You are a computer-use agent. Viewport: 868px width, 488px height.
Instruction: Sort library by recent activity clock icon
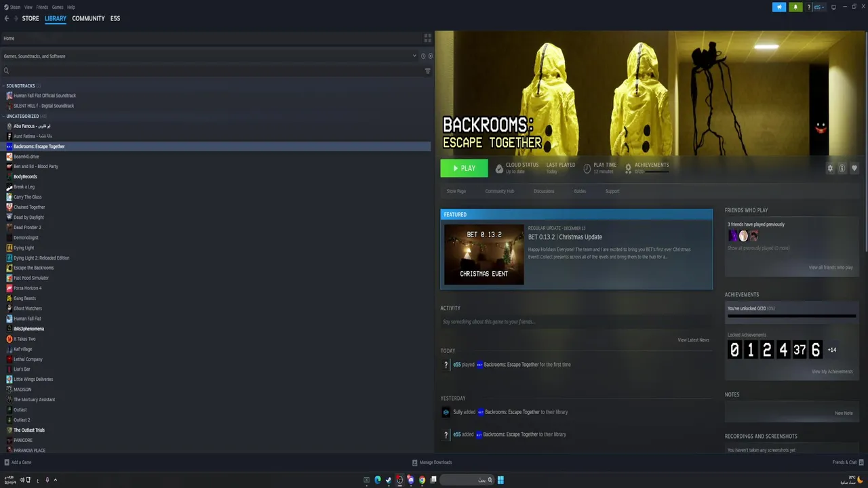[x=423, y=56]
